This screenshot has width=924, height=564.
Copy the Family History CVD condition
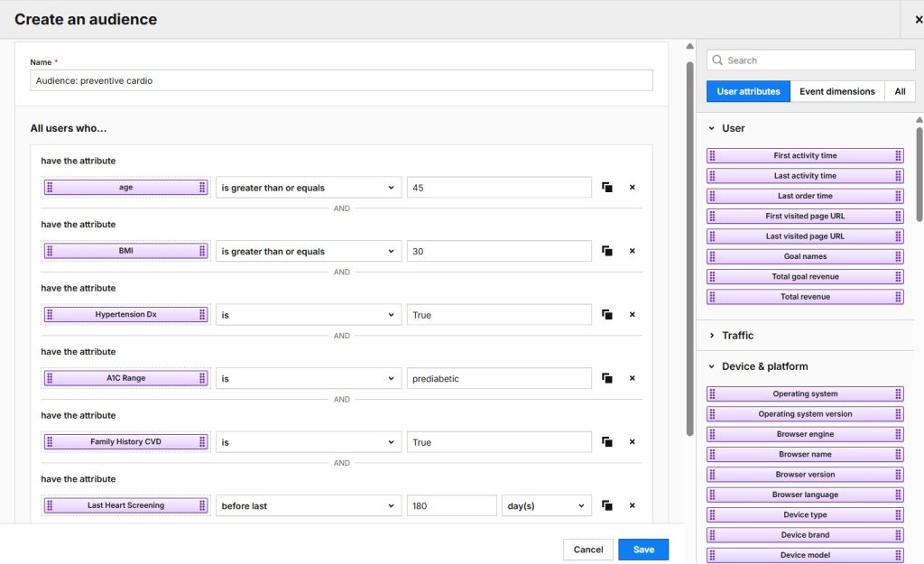607,442
